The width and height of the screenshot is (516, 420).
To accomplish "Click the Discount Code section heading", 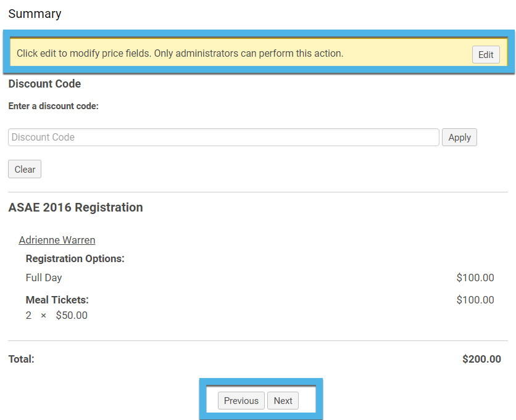I will (44, 84).
